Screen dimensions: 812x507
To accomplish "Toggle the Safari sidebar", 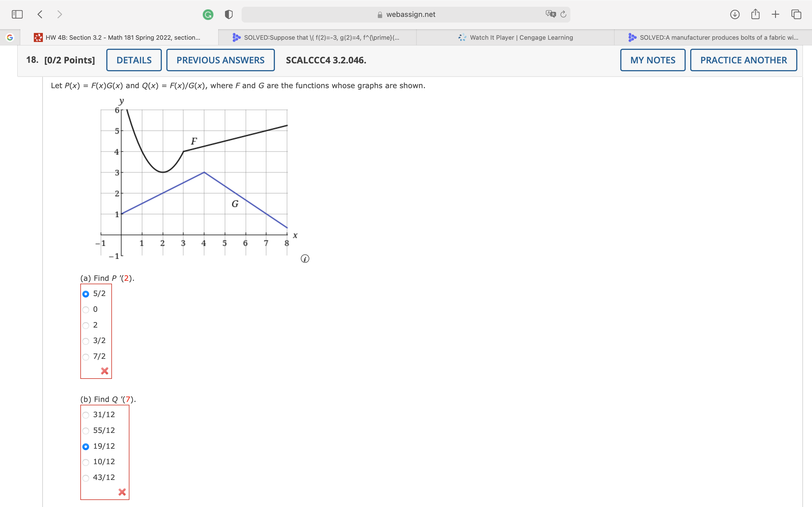I will pyautogui.click(x=17, y=14).
